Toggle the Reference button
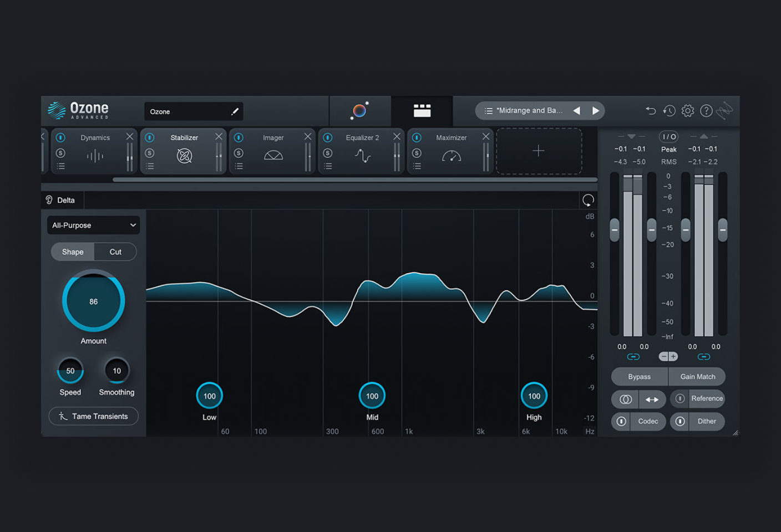This screenshot has width=781, height=532. 698,398
